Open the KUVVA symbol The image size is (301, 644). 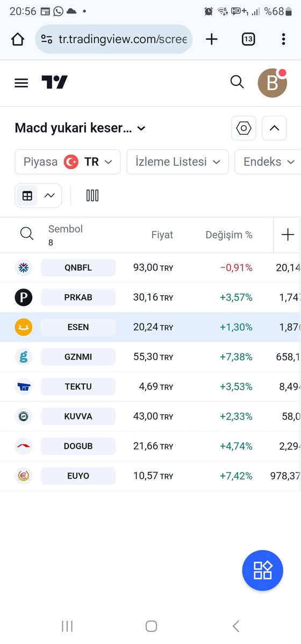coord(78,416)
